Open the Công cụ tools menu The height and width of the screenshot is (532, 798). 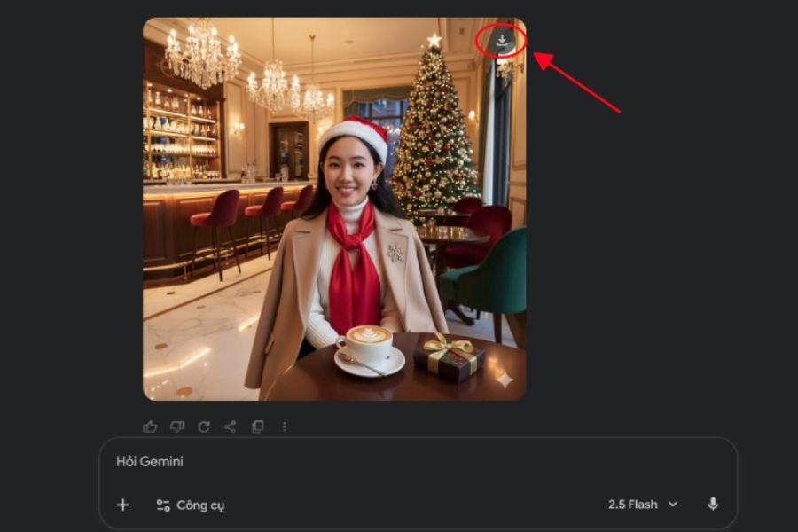coord(191,505)
